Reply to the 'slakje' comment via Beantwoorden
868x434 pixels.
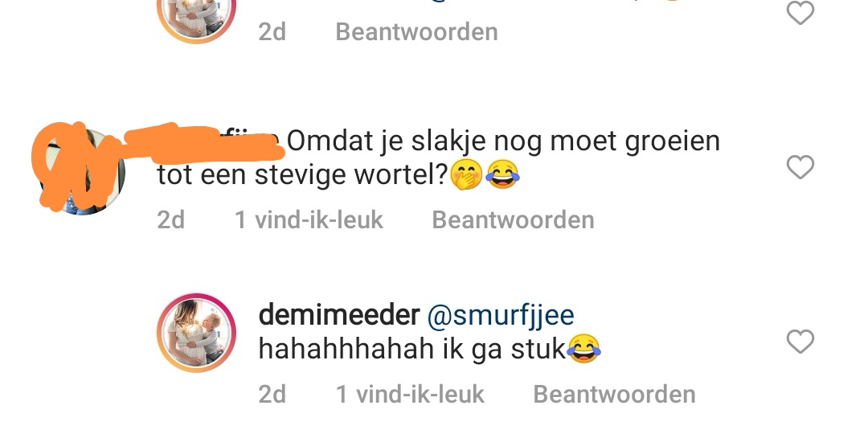[513, 219]
